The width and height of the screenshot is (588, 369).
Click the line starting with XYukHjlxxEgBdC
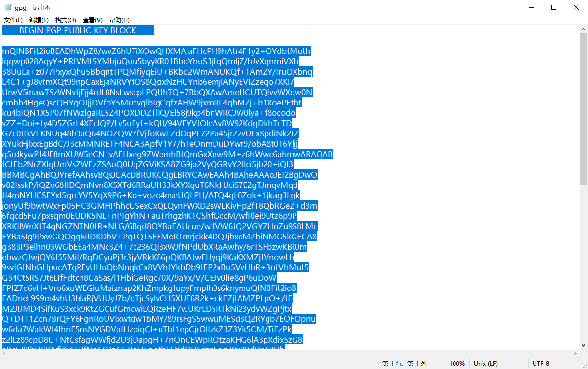[150, 144]
